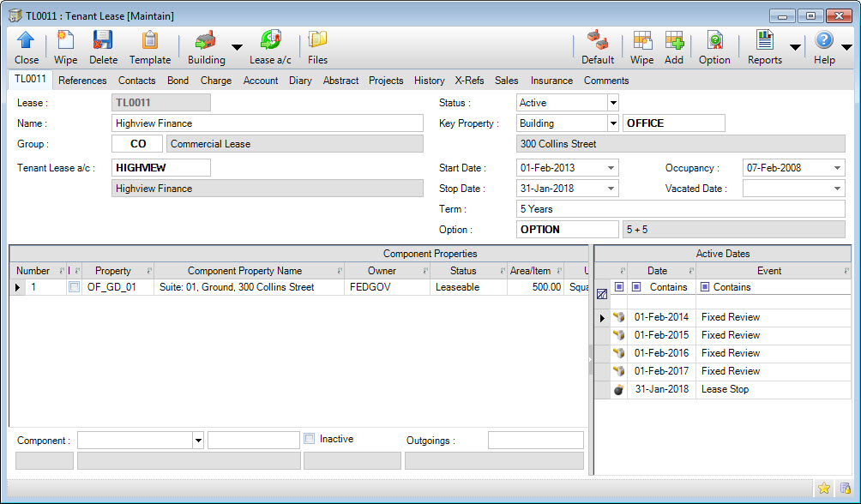The width and height of the screenshot is (861, 504).
Task: Select the 31-Jan-2018 Lease Stop date cell
Action: point(662,389)
